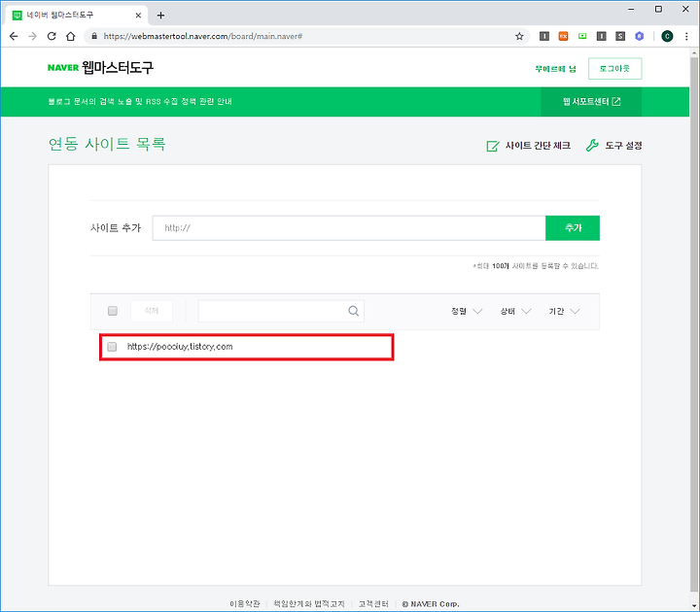Open 책임한계와 법적고지 footer link
Screen dimensions: 700x612
(x=309, y=603)
